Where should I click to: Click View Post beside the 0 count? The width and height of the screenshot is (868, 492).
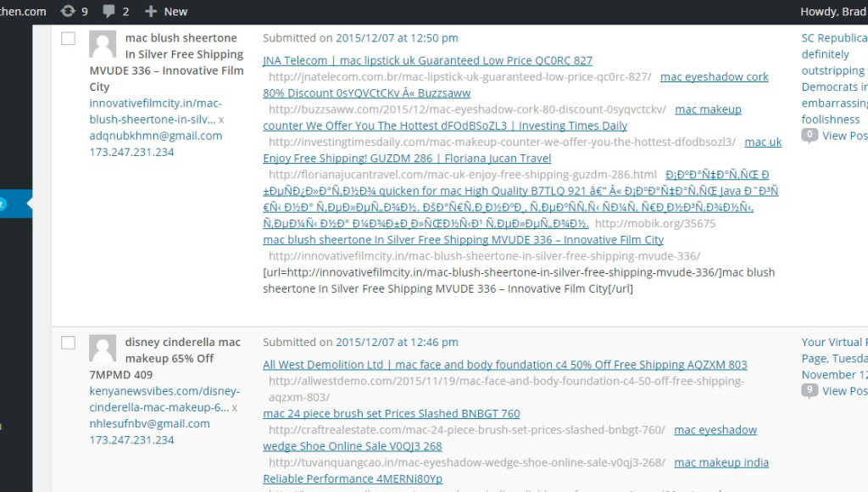pyautogui.click(x=845, y=136)
